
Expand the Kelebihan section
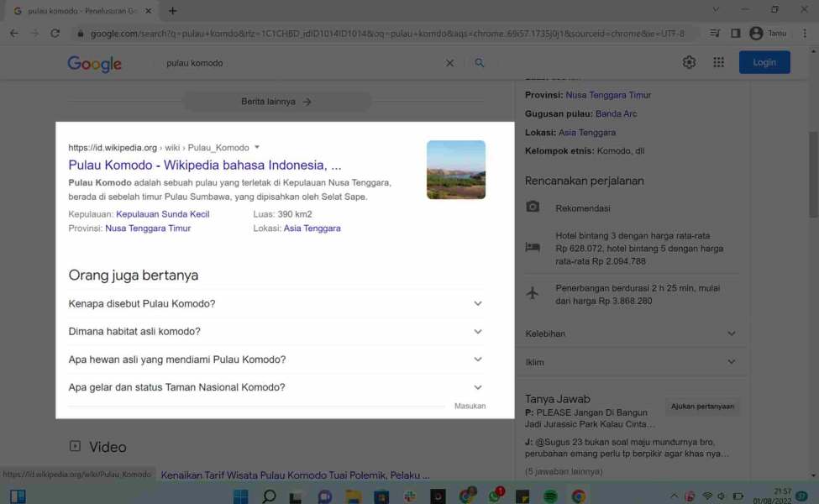click(631, 333)
